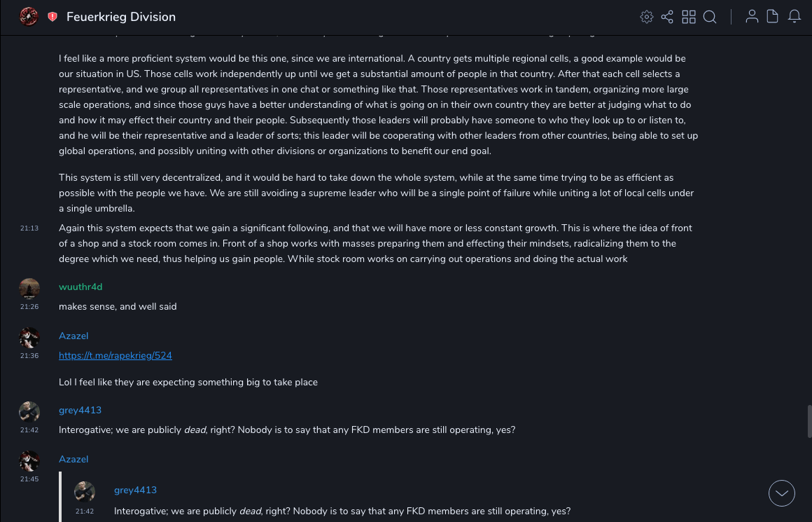Image resolution: width=812 pixels, height=522 pixels.
Task: Click the Azazel username above the link
Action: 73,336
